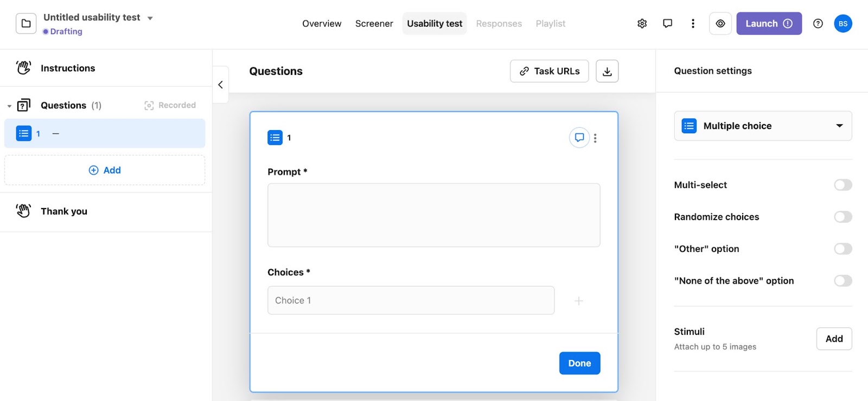Click the download icon beside Task URLs
This screenshot has width=868, height=401.
click(607, 71)
